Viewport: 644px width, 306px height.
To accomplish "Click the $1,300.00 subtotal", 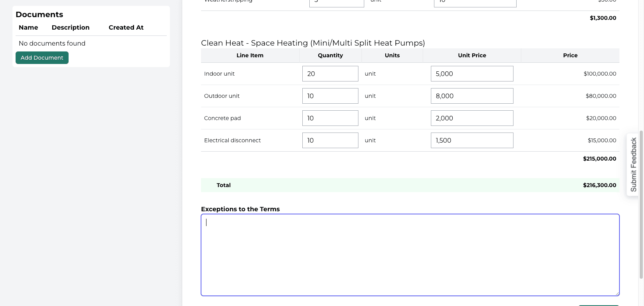I will coord(603,18).
